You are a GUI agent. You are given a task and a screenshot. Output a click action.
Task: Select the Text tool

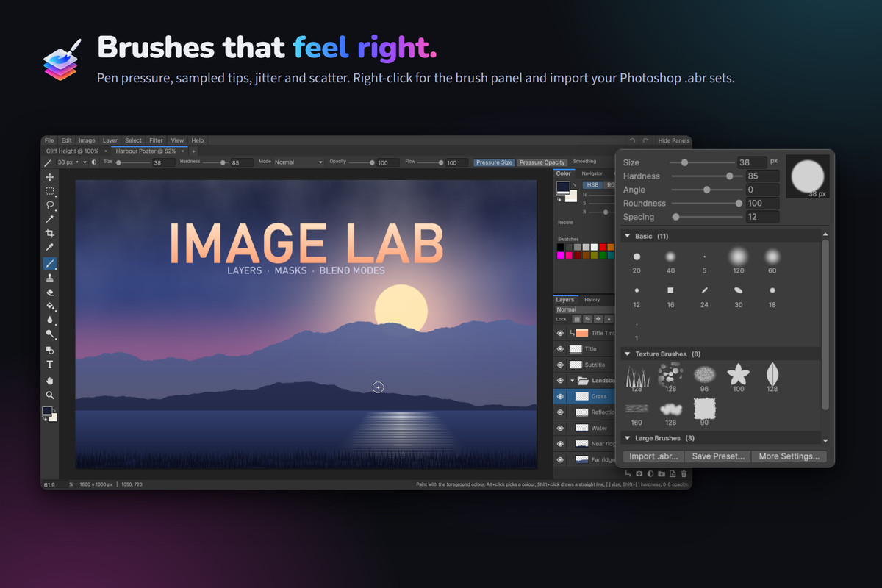(x=50, y=365)
